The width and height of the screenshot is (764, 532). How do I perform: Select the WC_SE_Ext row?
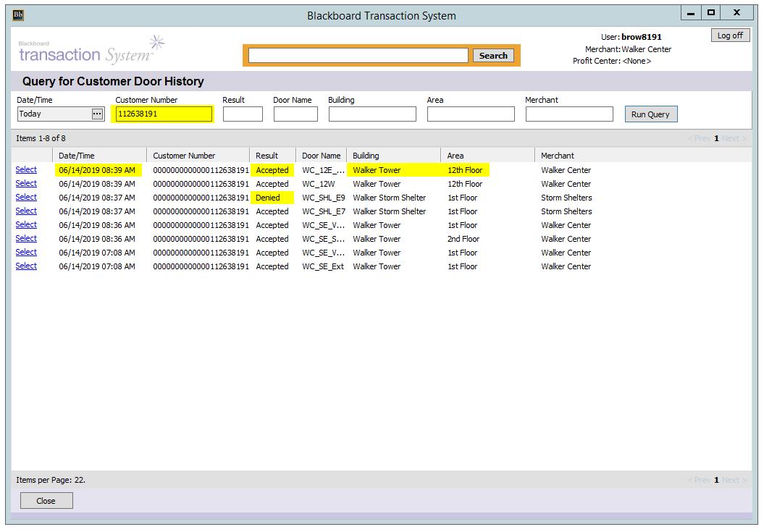point(26,266)
